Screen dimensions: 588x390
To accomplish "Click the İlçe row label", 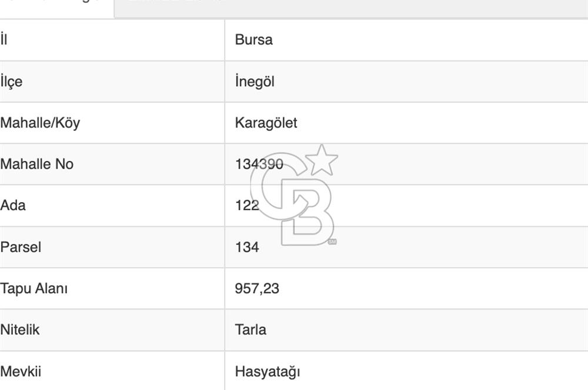I will pos(12,82).
